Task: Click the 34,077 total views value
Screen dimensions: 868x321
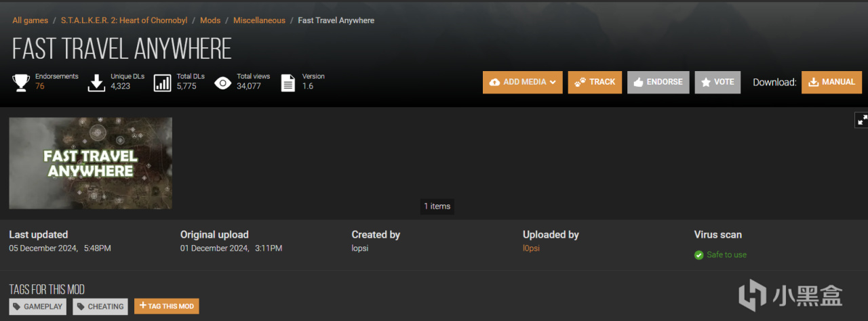Action: click(x=249, y=87)
